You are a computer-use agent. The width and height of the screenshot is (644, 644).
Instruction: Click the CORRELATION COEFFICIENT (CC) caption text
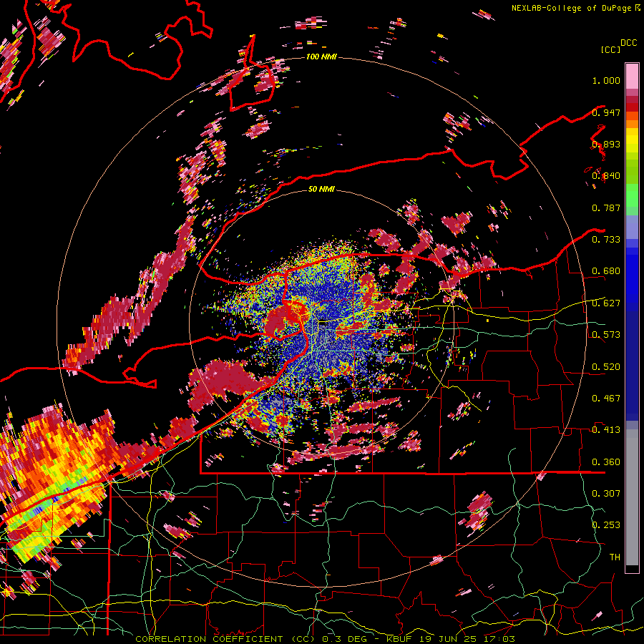click(225, 639)
